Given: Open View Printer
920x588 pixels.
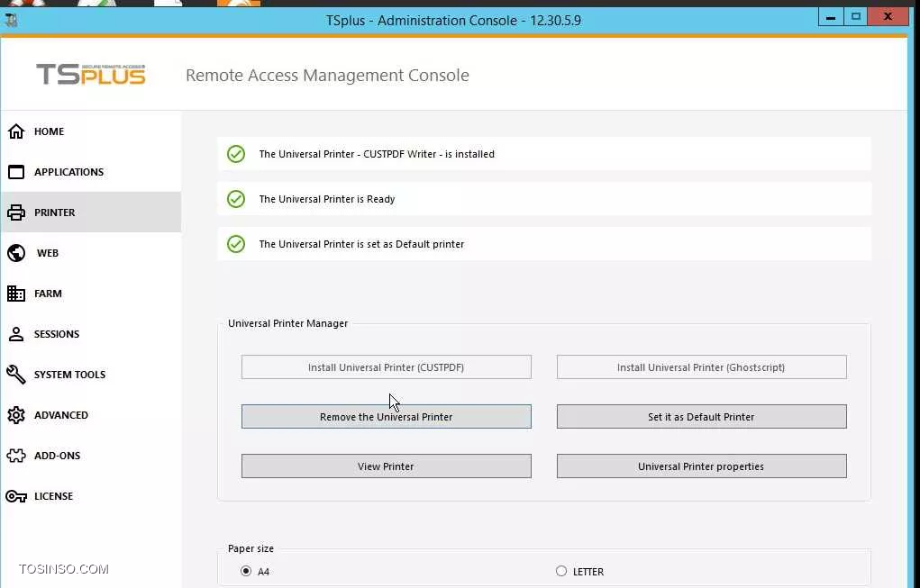Looking at the screenshot, I should (x=386, y=466).
